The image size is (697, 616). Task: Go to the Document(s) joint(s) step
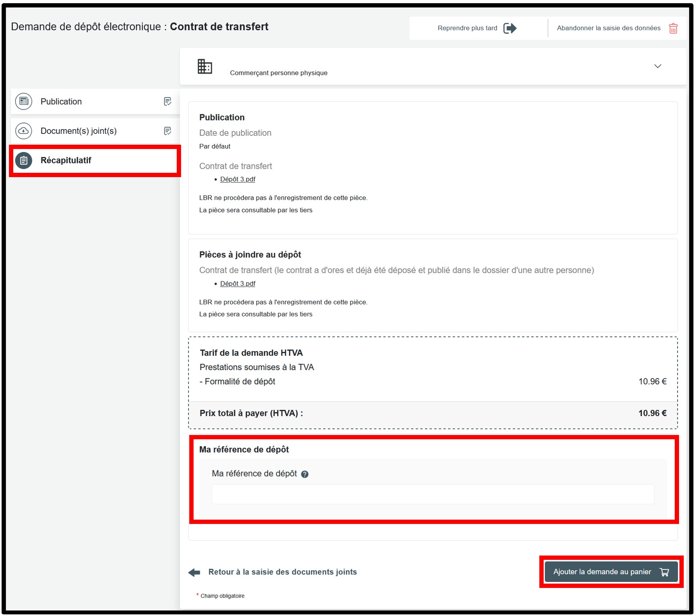[x=78, y=131]
